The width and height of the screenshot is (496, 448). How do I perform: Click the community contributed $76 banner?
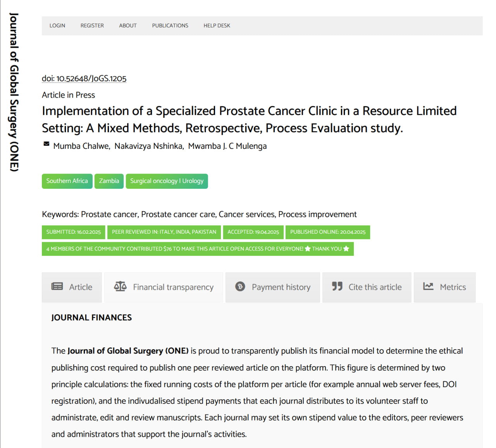pyautogui.click(x=198, y=249)
